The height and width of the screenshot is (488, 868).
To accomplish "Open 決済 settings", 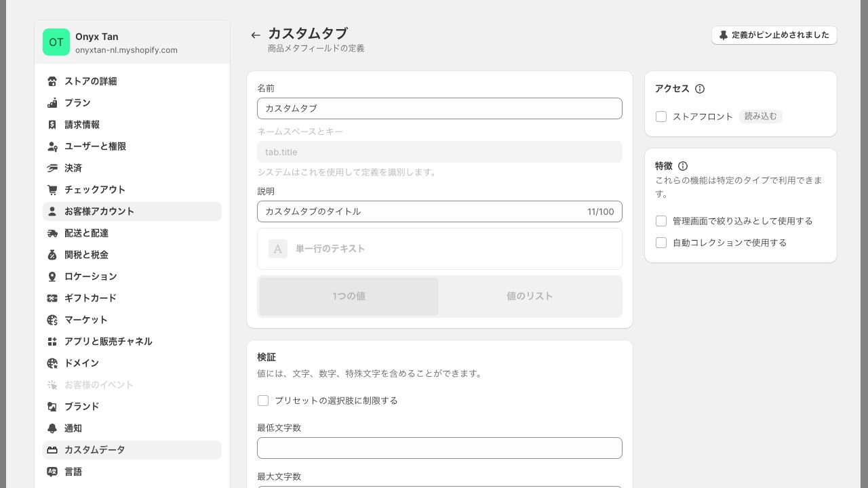I will coord(132,168).
